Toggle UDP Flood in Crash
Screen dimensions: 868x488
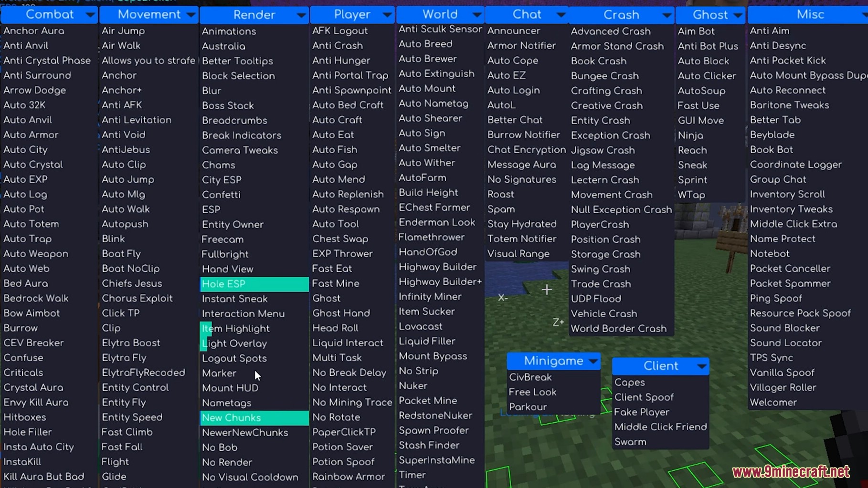pyautogui.click(x=621, y=299)
